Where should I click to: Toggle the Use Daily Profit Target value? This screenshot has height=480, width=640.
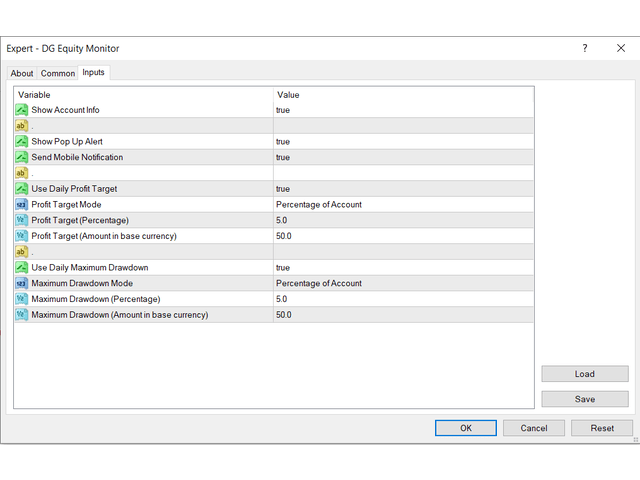click(x=283, y=189)
